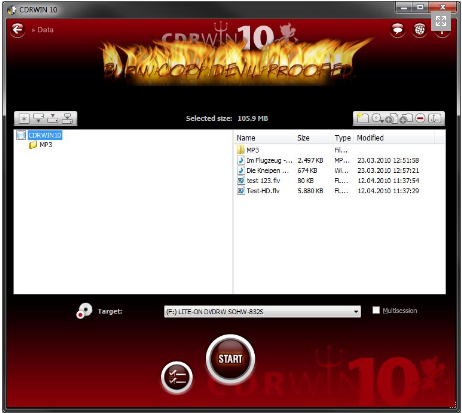Open the Target drive dropdown
The width and height of the screenshot is (462, 413).
point(262,311)
